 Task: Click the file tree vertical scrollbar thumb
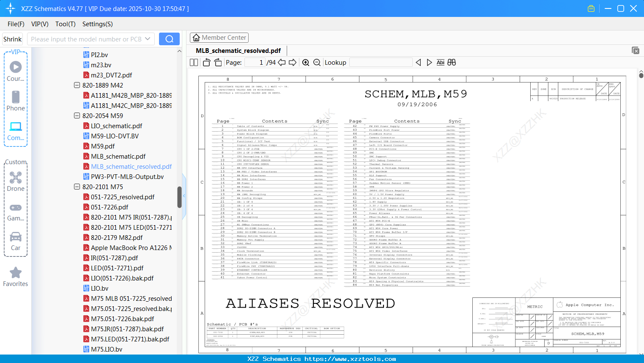coord(179,197)
